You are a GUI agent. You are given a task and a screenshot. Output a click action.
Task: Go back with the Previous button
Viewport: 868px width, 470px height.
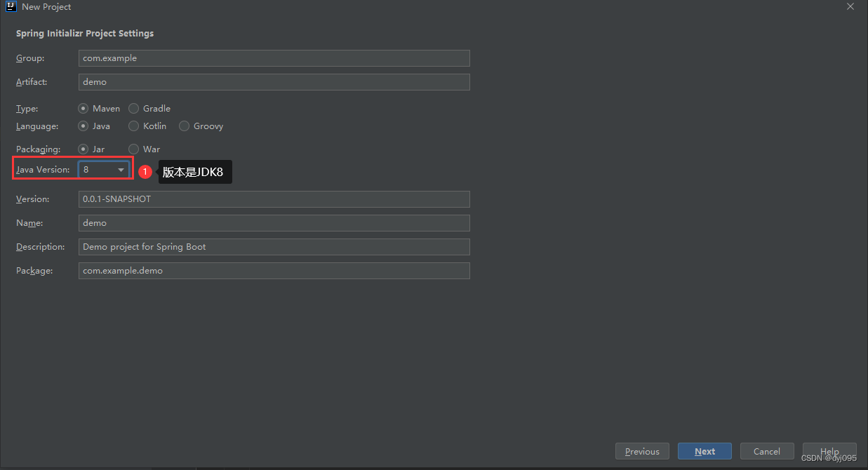642,451
